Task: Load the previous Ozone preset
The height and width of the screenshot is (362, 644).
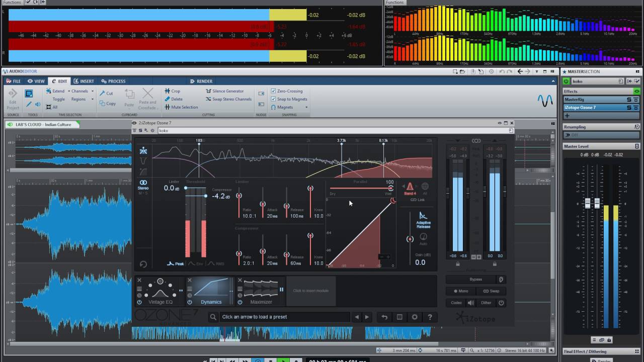Action: (x=357, y=317)
